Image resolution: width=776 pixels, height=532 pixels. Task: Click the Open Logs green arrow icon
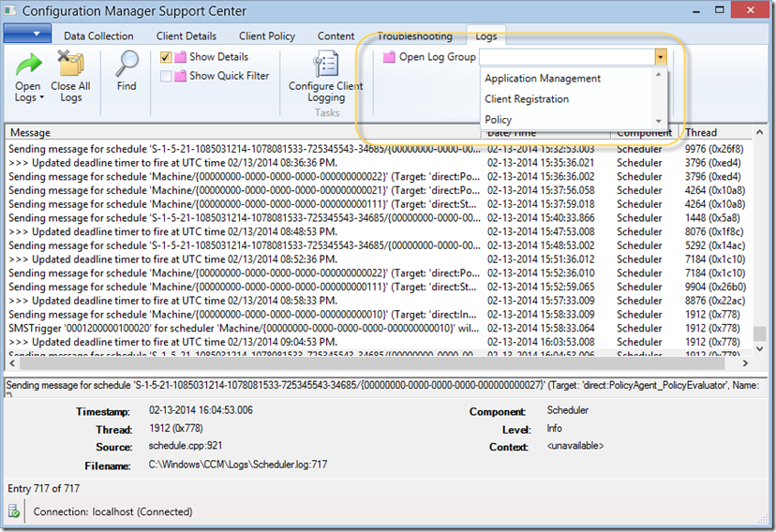tap(28, 65)
